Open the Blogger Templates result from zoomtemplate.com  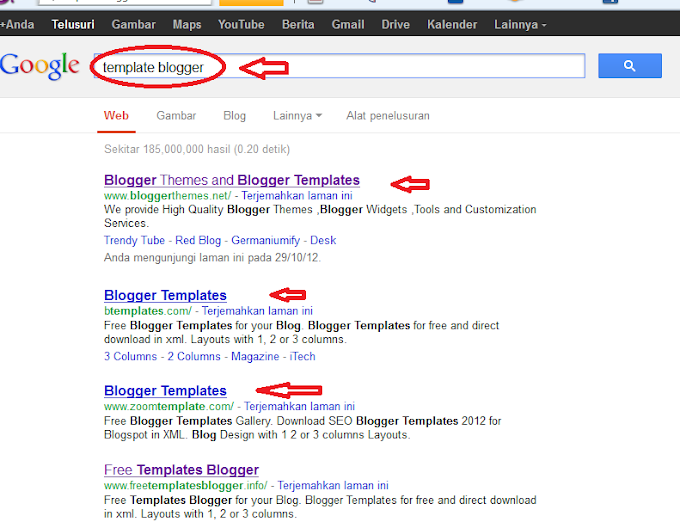165,391
